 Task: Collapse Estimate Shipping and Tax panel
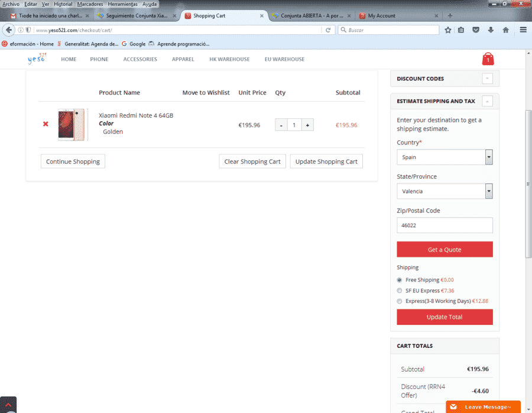[x=487, y=101]
